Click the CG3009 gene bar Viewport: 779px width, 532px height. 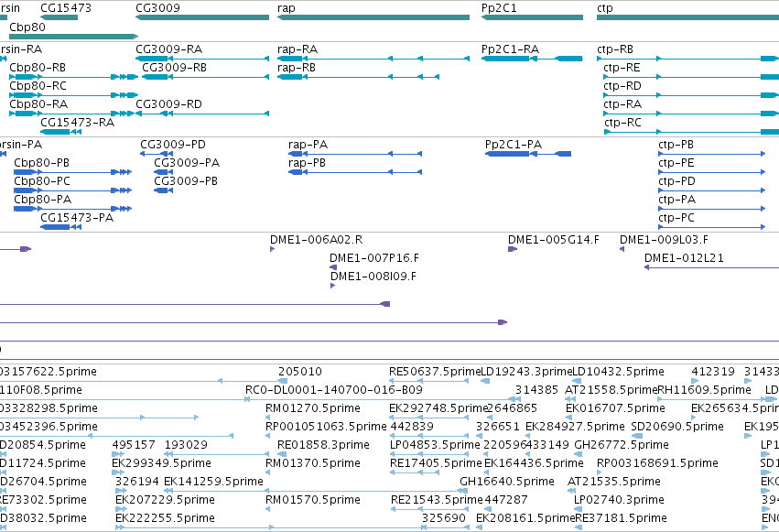pos(202,17)
